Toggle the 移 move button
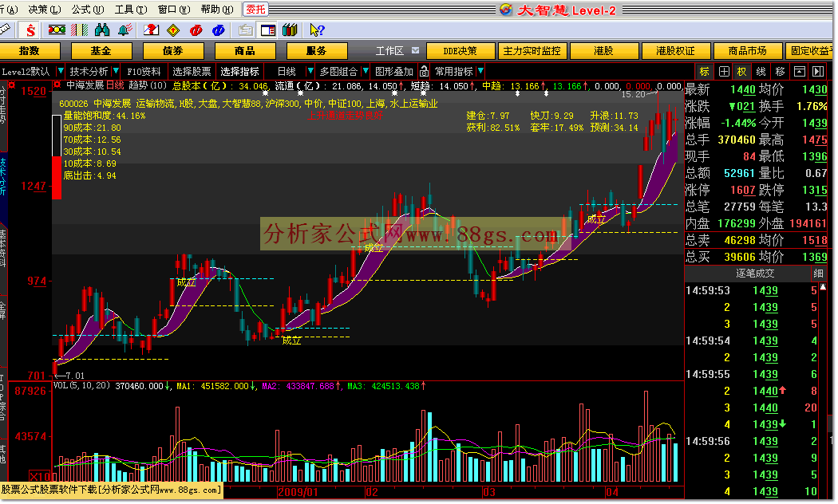 point(781,72)
